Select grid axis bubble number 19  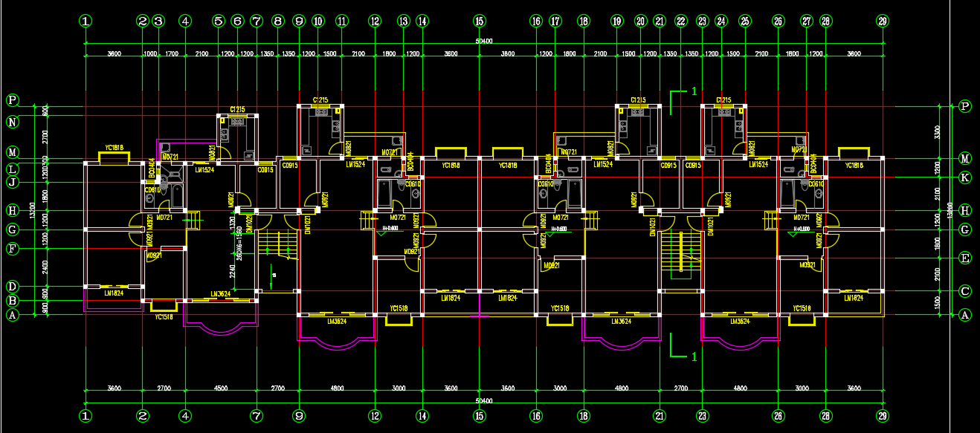(x=616, y=22)
